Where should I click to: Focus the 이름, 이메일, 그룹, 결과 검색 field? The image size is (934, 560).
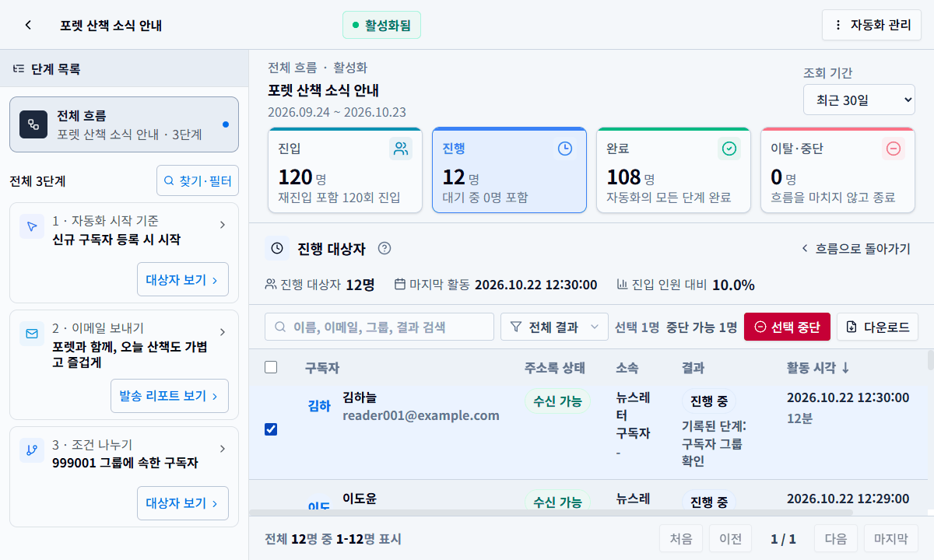coord(379,327)
